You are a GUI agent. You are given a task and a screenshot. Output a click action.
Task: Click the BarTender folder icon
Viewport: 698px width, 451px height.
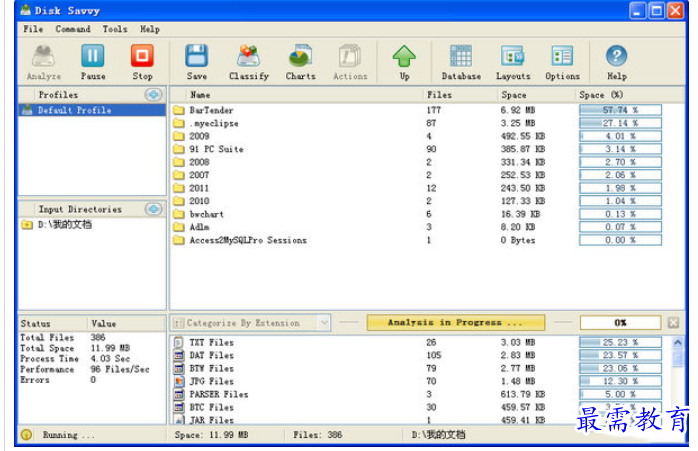click(179, 110)
